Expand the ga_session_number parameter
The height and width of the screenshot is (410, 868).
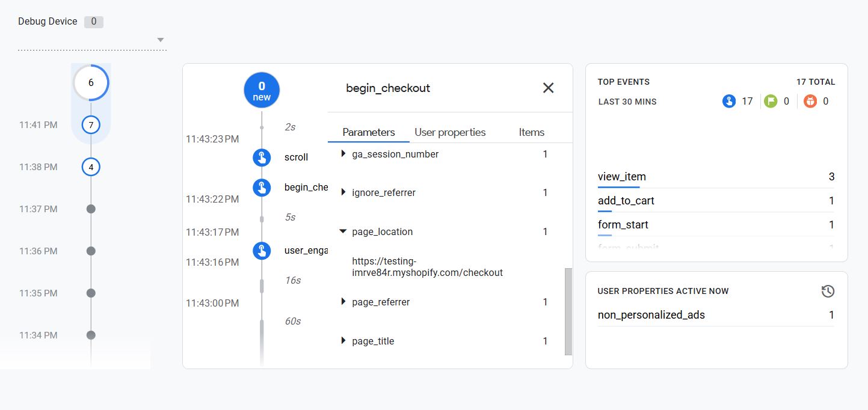point(343,154)
